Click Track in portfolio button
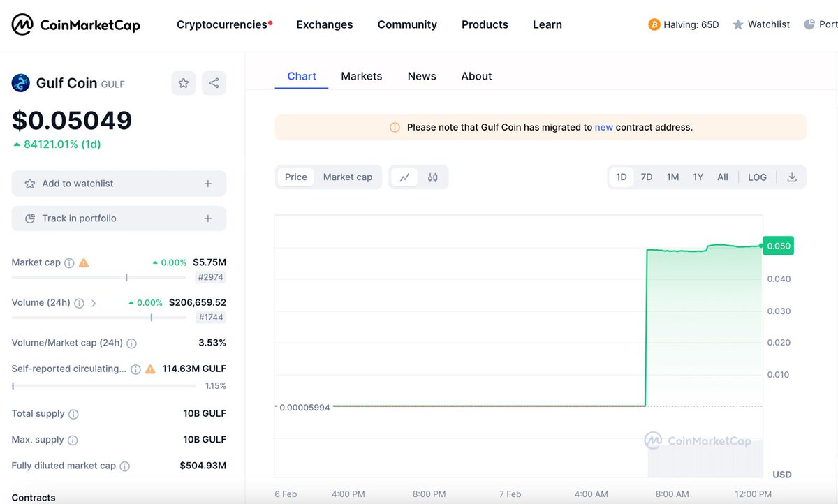 [x=119, y=218]
